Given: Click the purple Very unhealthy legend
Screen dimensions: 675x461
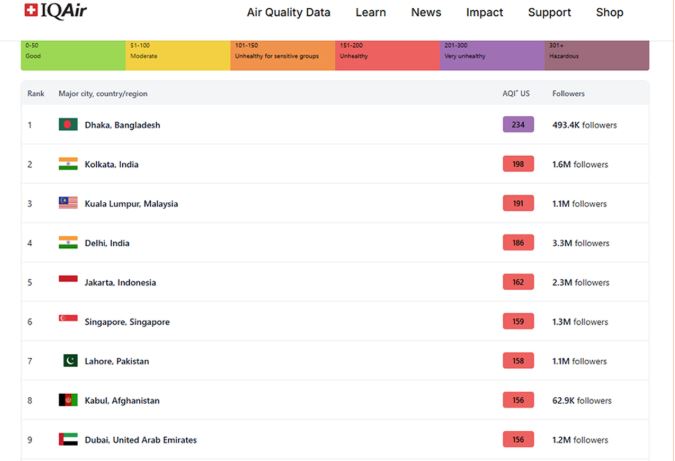Looking at the screenshot, I should [492, 55].
